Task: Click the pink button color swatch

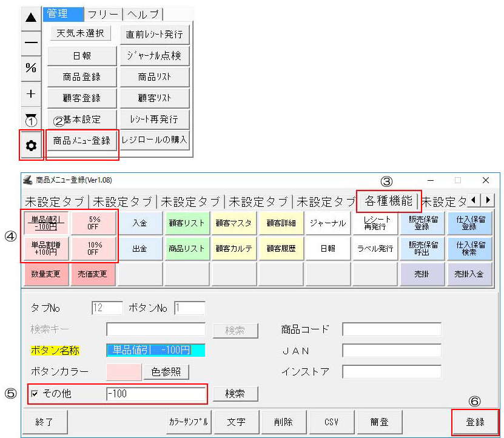Action: pos(124,371)
